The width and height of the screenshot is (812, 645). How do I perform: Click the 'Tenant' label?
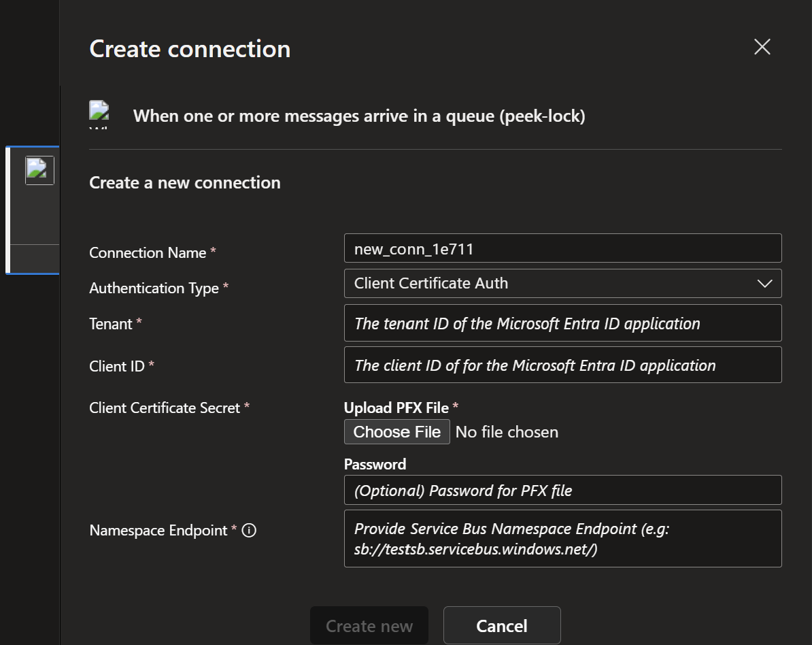point(111,324)
